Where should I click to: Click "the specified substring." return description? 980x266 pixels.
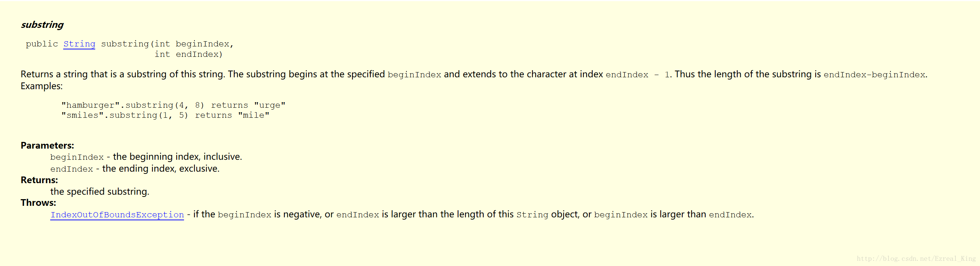(x=100, y=192)
